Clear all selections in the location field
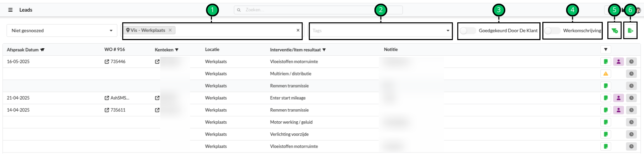The height and width of the screenshot is (155, 644). (x=298, y=30)
